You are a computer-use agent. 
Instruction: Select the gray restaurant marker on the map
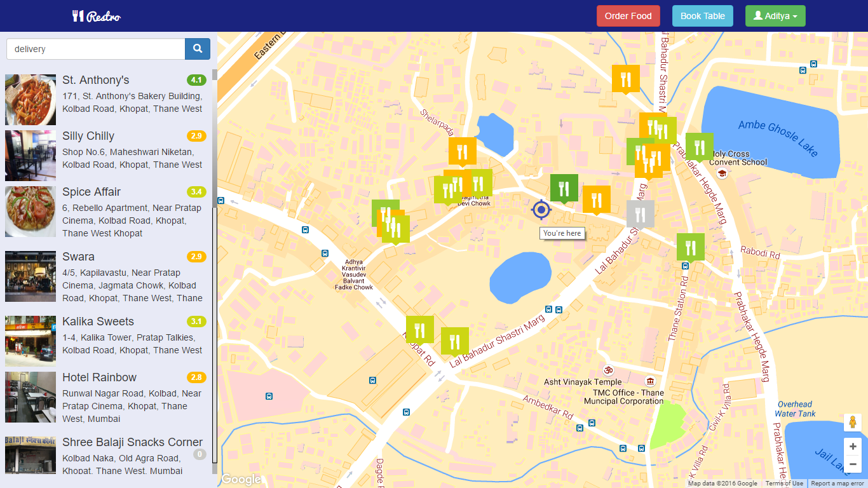point(641,215)
